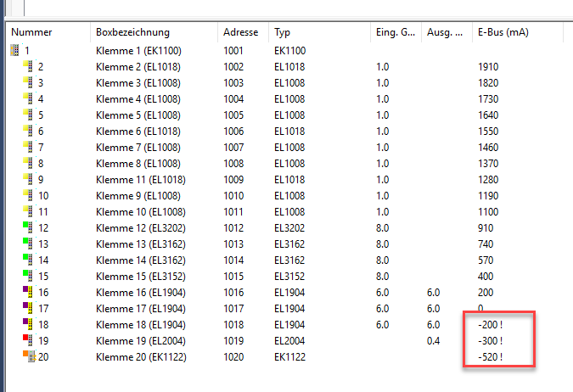Click the purple safety terminal icon for Klemme 16
Screen dimensions: 573x392
[28, 293]
